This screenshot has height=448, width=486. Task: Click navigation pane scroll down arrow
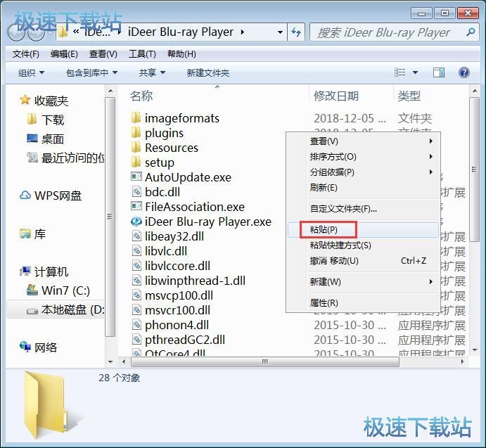coord(110,361)
